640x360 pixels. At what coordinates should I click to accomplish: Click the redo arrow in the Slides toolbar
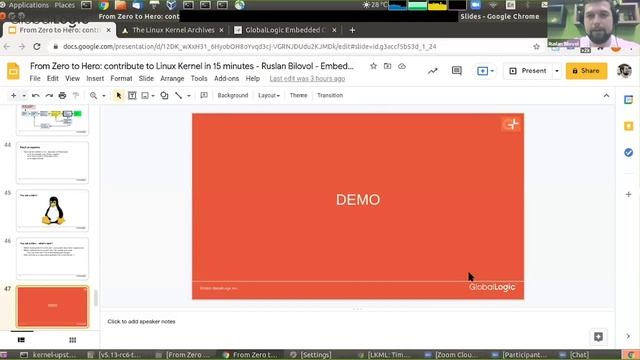point(49,96)
